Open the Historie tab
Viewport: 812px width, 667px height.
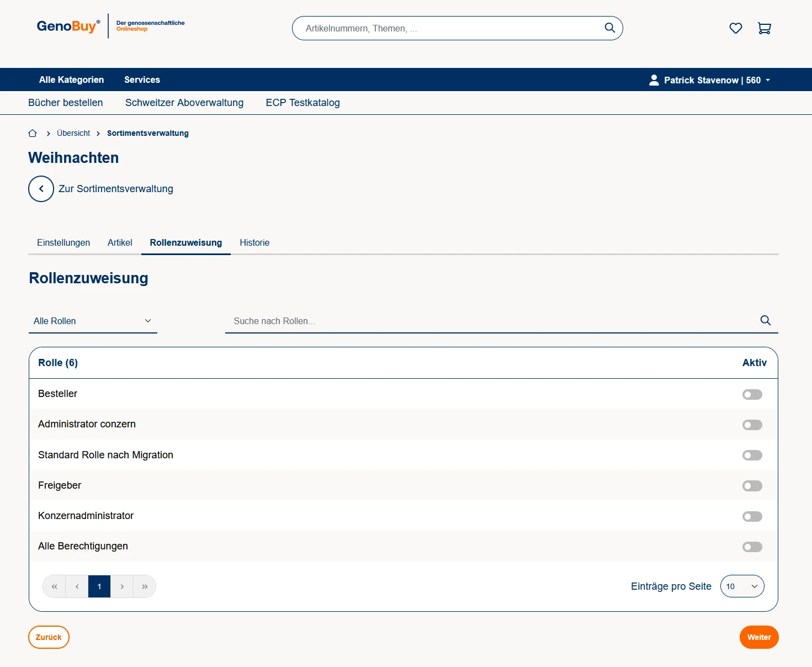pos(254,242)
